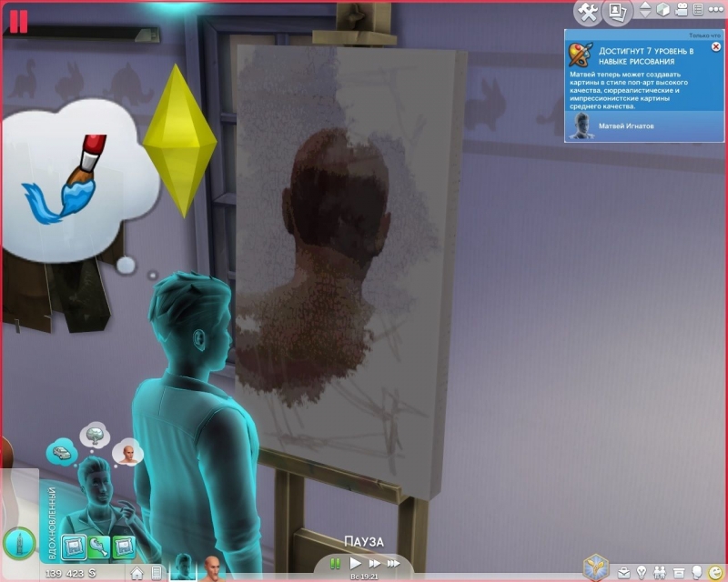The height and width of the screenshot is (582, 728).
Task: Switch to the bald sim household portrait
Action: pyautogui.click(x=212, y=567)
